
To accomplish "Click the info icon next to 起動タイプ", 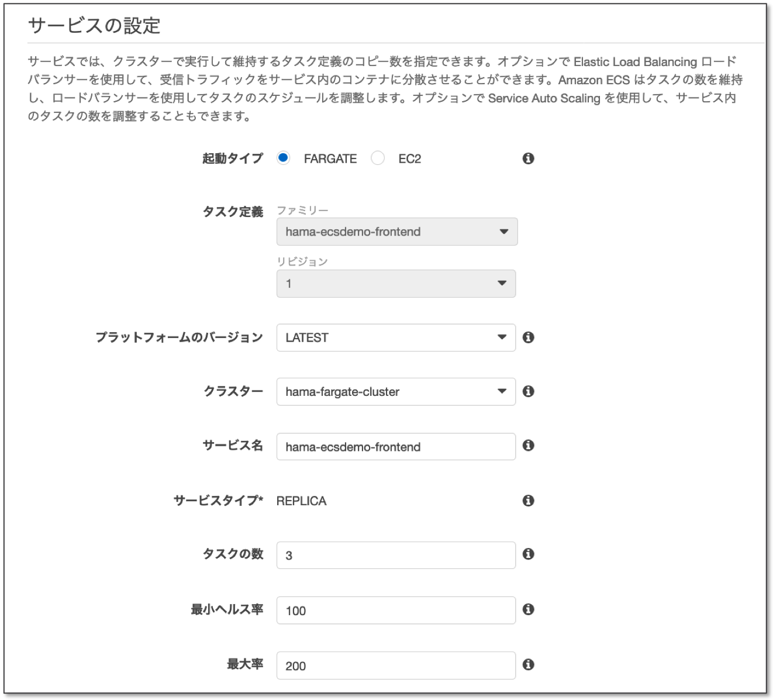I will coord(528,158).
